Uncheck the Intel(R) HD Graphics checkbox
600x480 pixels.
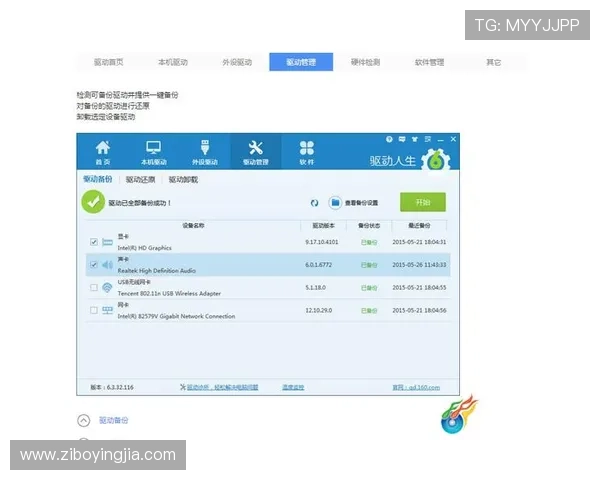point(94,242)
